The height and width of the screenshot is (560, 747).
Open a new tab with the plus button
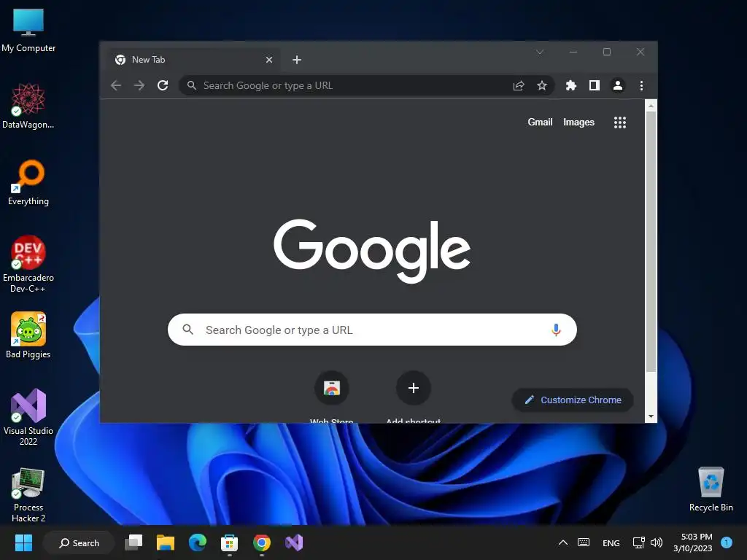[x=297, y=60]
